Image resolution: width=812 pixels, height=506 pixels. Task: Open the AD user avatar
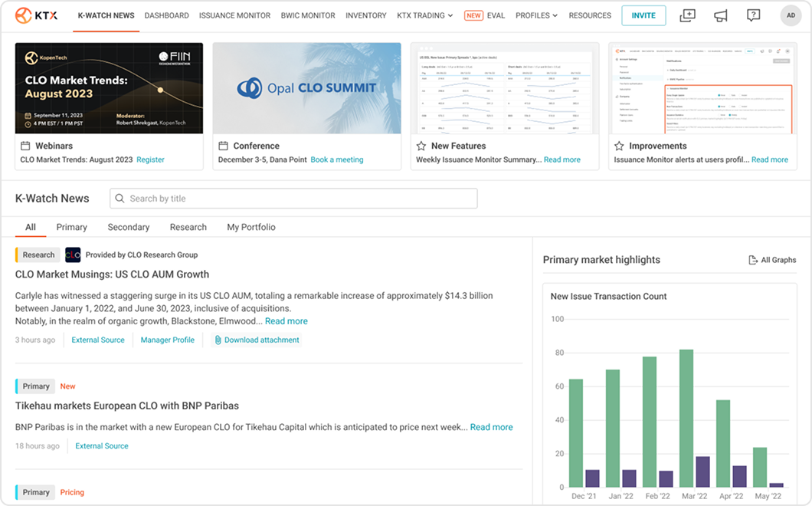click(x=791, y=15)
